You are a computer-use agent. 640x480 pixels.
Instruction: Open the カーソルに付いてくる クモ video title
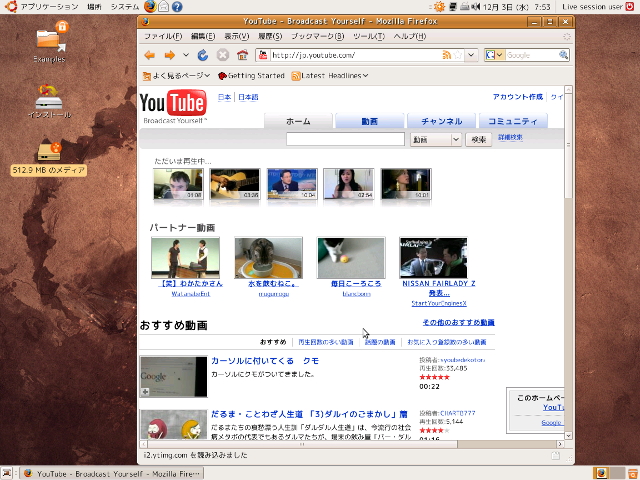coord(265,361)
